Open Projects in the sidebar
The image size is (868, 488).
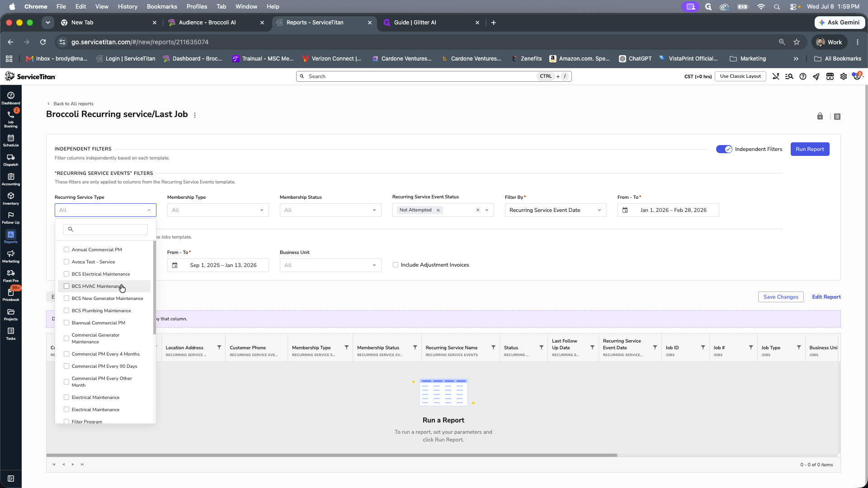[11, 314]
